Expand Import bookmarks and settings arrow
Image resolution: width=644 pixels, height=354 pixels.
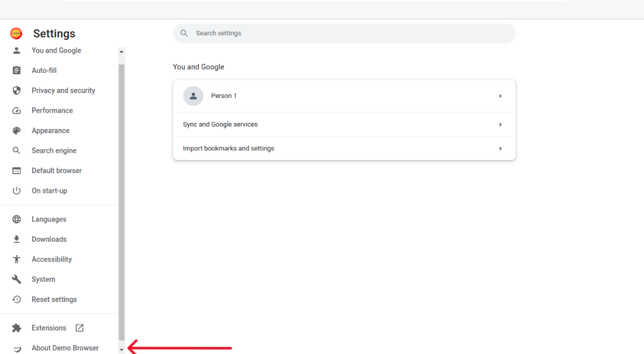click(x=500, y=149)
